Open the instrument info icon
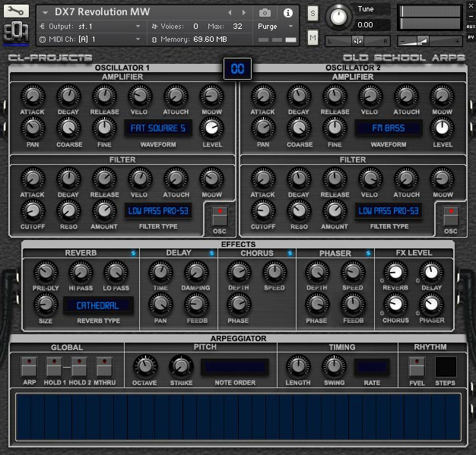This screenshot has height=455, width=476. (287, 13)
